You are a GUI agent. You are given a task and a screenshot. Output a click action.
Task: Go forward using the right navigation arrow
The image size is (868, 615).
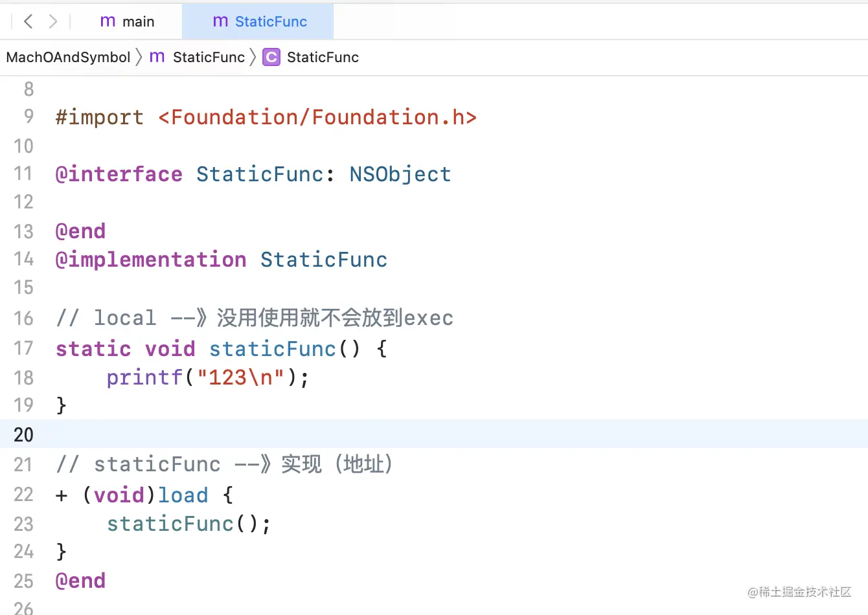click(x=53, y=21)
